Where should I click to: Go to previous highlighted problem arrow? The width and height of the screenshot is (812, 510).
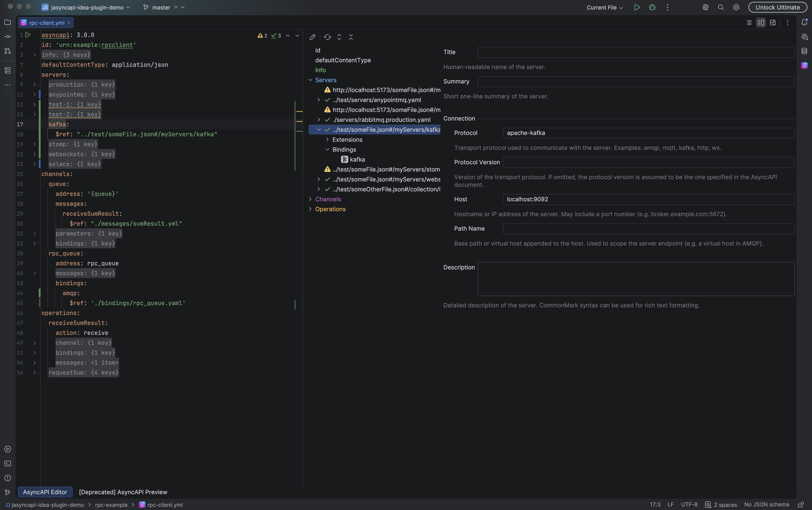tap(288, 35)
